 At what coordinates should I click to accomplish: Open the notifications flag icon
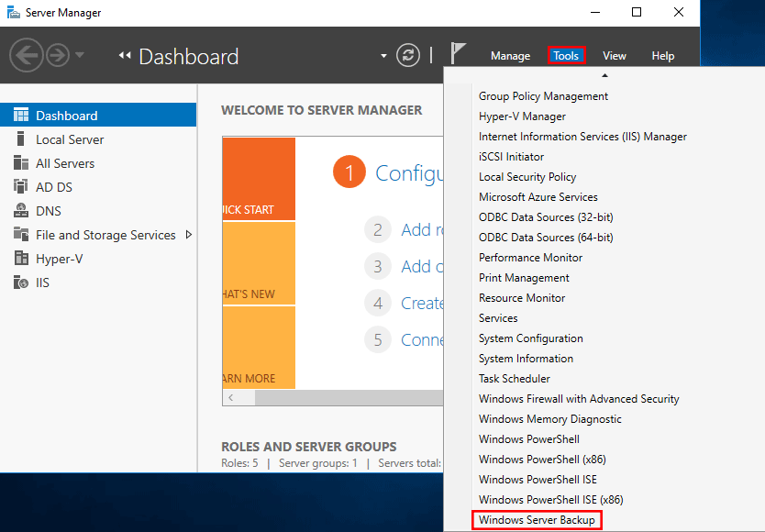(x=458, y=53)
